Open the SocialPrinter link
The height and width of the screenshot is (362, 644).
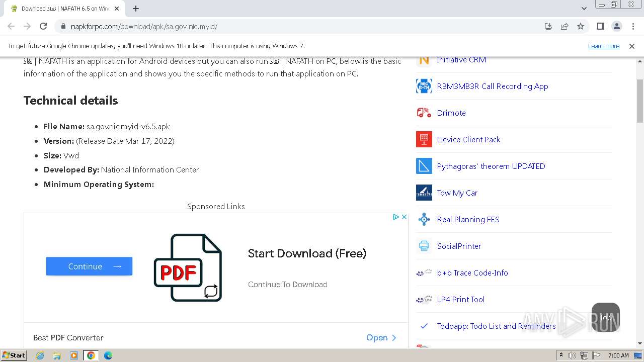[459, 246]
